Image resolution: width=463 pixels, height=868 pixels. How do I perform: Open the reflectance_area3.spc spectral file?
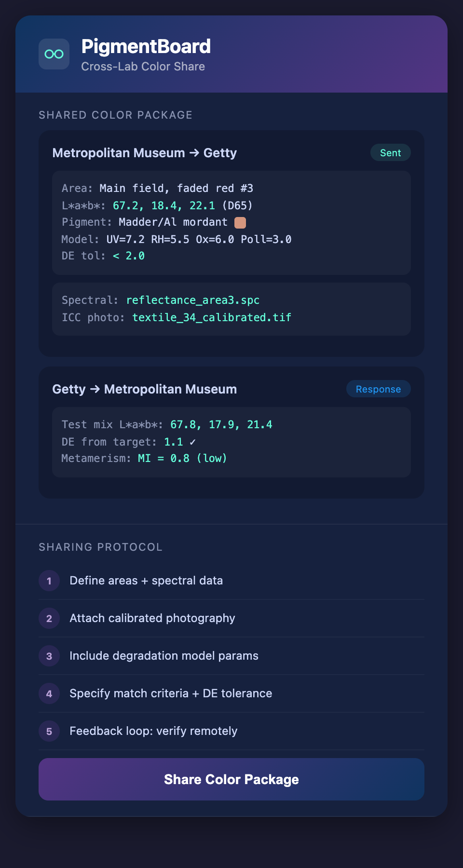(193, 300)
